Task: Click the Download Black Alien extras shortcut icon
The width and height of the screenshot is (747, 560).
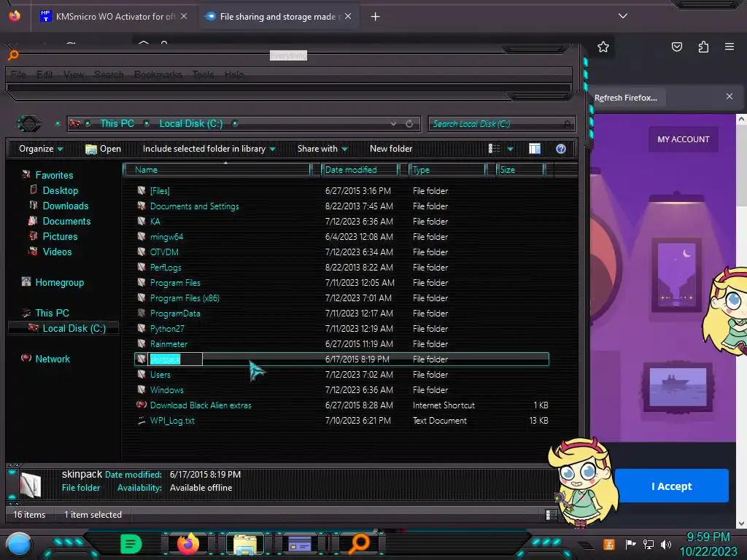Action: tap(142, 405)
